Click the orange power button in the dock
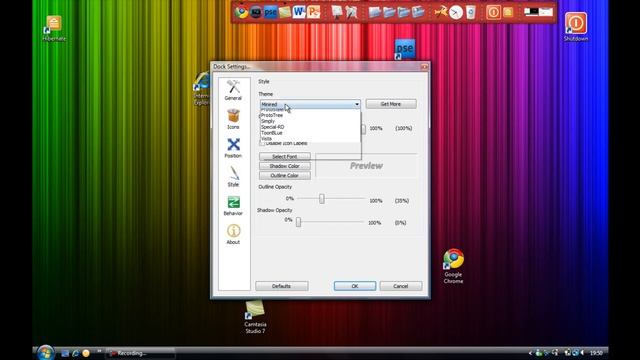640x360 pixels. click(x=493, y=12)
